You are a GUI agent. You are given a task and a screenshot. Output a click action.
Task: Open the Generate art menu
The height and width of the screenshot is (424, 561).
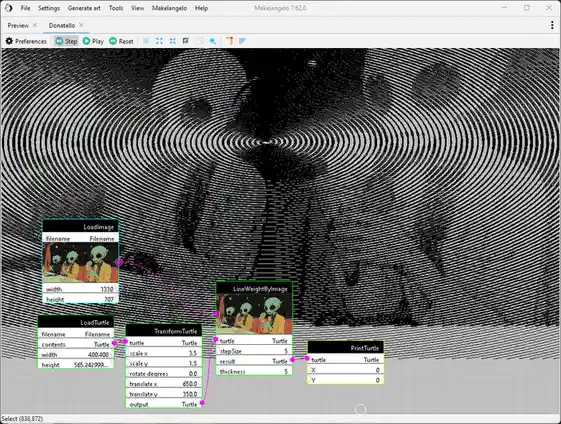(84, 8)
